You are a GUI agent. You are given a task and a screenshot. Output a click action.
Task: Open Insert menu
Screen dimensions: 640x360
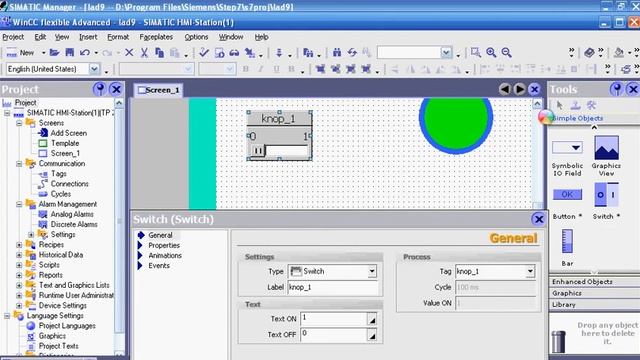(88, 37)
